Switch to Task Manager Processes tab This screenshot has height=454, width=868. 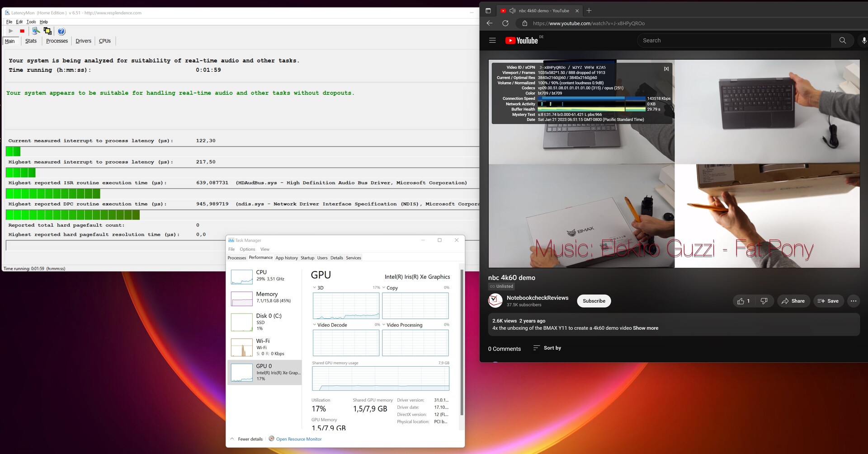pyautogui.click(x=237, y=258)
